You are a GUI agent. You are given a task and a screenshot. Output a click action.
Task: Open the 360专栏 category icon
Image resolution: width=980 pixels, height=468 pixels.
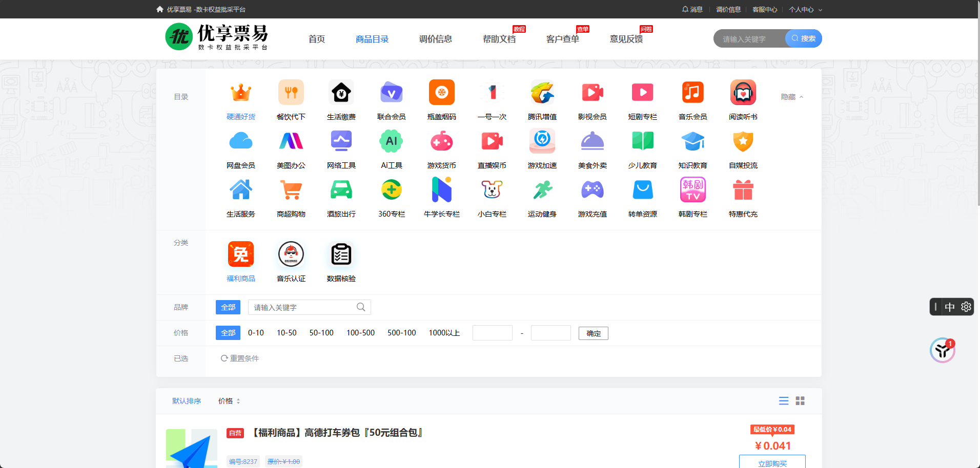pyautogui.click(x=392, y=189)
